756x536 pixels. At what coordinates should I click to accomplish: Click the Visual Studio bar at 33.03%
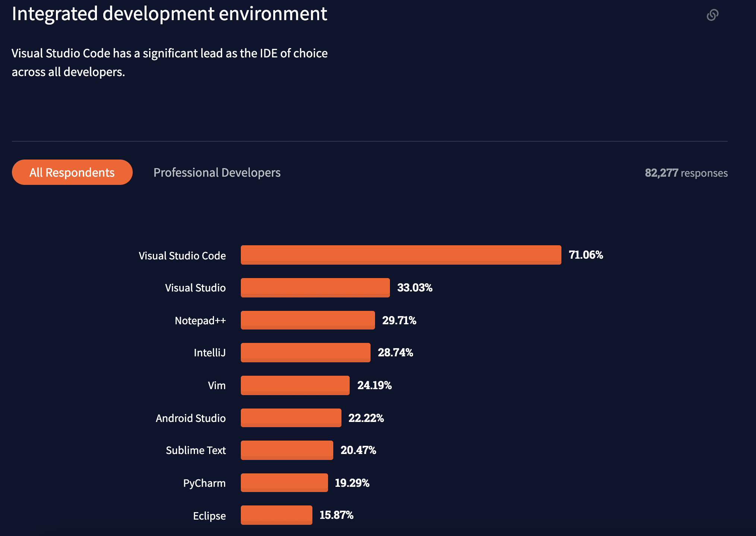[x=315, y=288]
